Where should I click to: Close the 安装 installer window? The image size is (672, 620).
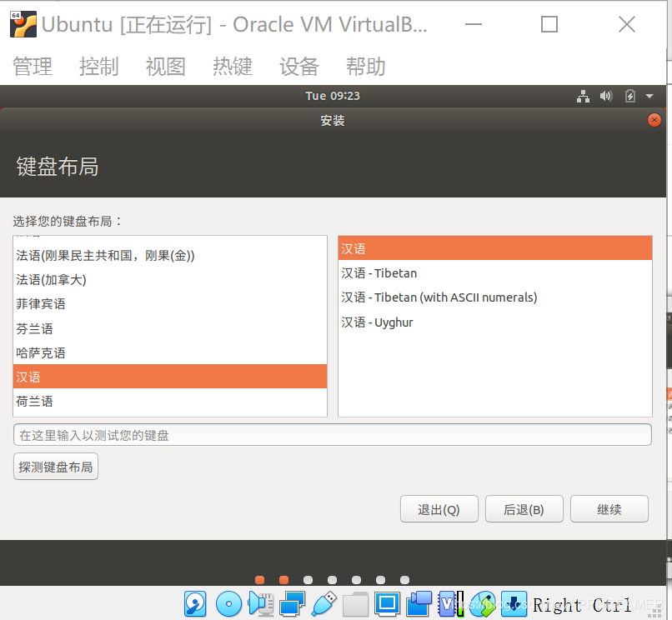click(654, 120)
